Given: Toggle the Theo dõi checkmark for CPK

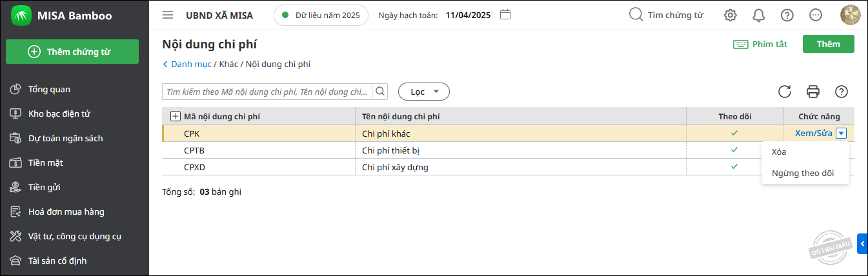Looking at the screenshot, I should click(734, 133).
